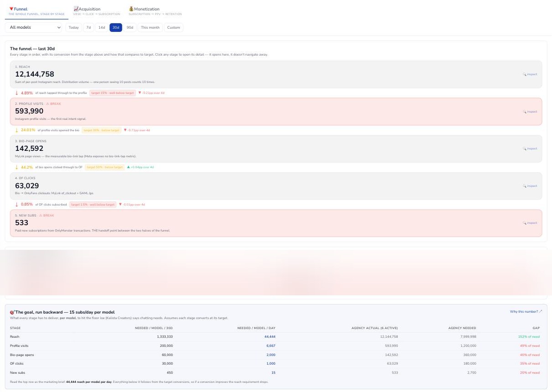552x392 pixels.
Task: Open the Reach 12,144,758 stage card
Action: [x=276, y=74]
